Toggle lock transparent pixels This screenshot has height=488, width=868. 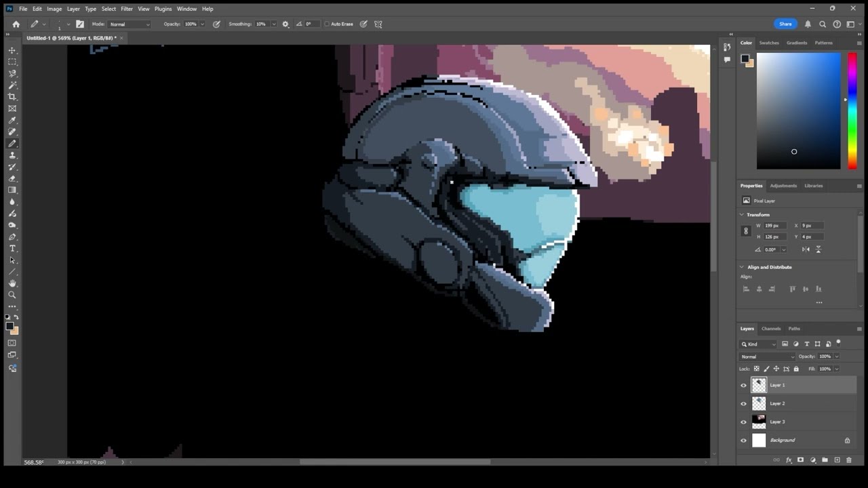tap(757, 369)
